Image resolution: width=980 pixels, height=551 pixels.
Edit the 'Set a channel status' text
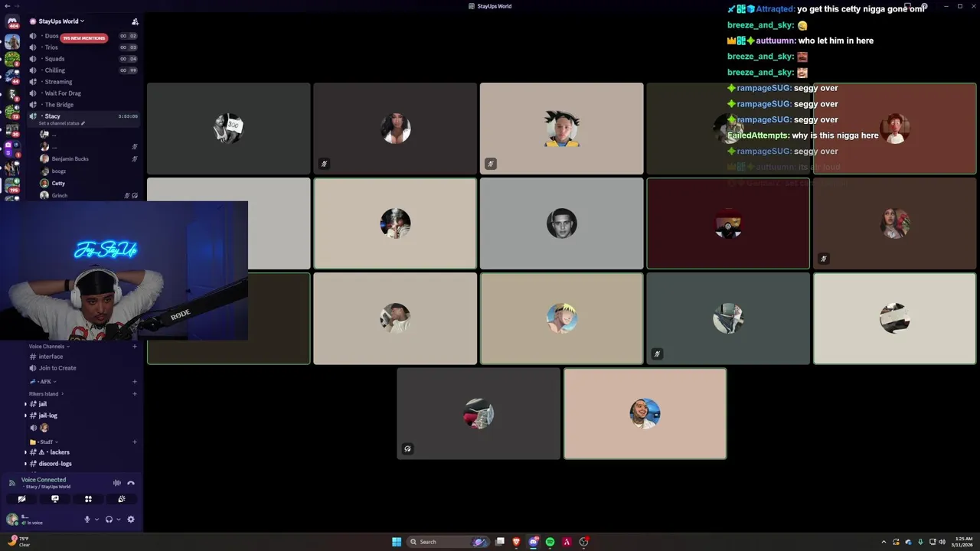(62, 123)
